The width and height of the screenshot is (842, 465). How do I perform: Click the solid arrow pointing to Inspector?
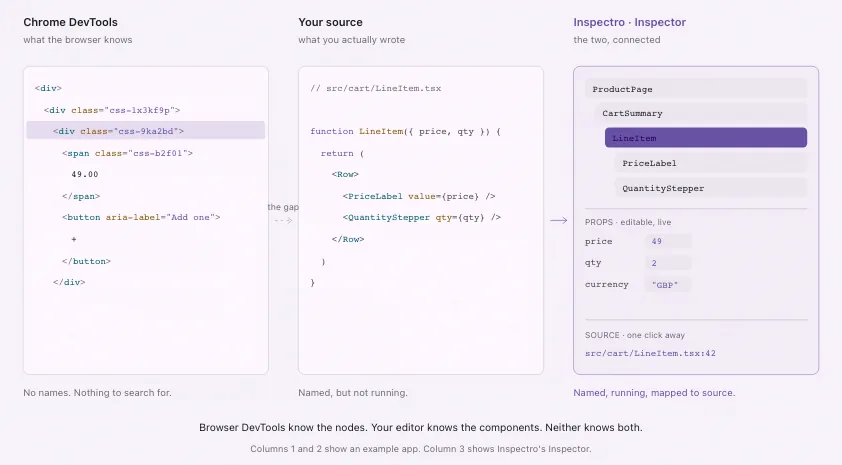click(558, 220)
